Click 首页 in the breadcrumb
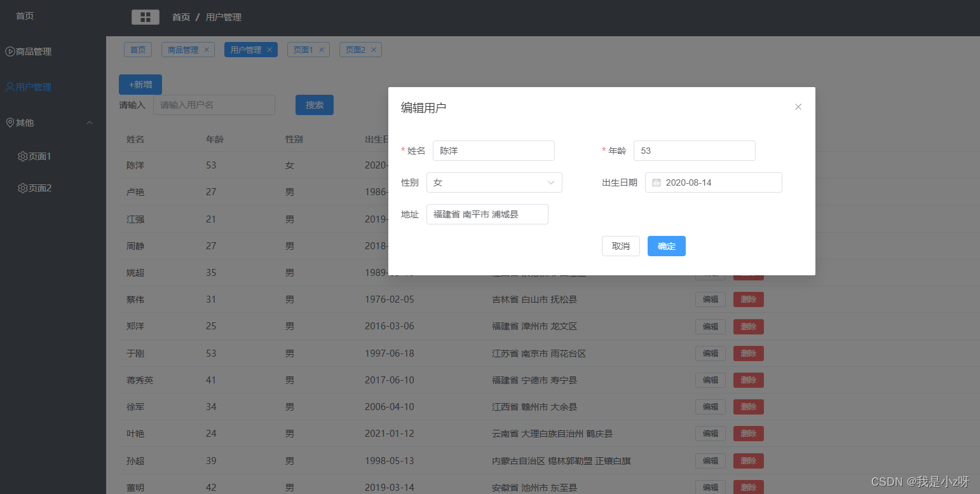The image size is (980, 494). (x=181, y=17)
